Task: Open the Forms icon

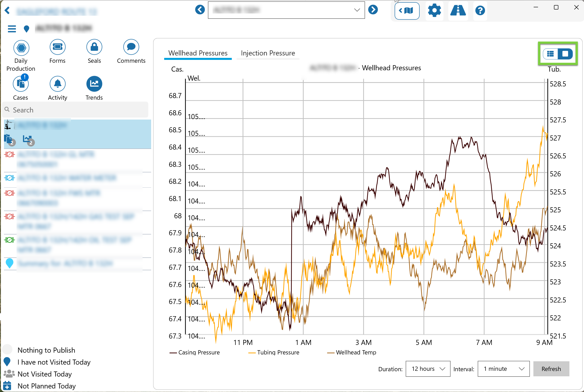Action: pyautogui.click(x=57, y=47)
